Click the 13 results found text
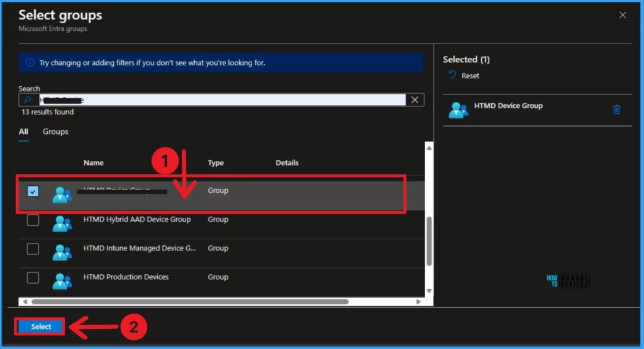Image resolution: width=644 pixels, height=349 pixels. (x=48, y=112)
